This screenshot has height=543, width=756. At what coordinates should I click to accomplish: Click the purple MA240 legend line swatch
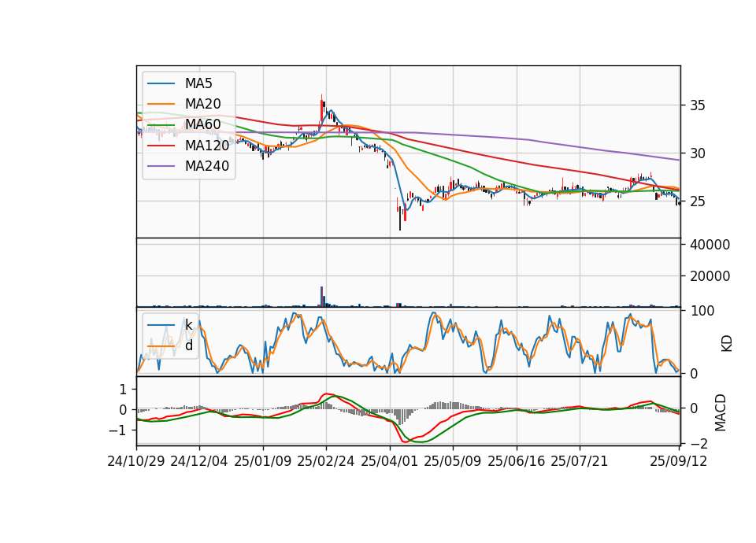(161, 166)
